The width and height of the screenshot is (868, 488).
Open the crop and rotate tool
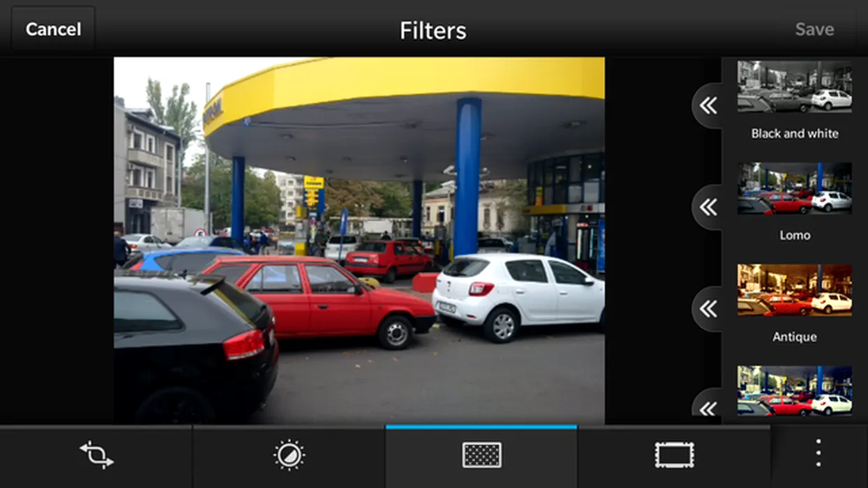pos(96,455)
